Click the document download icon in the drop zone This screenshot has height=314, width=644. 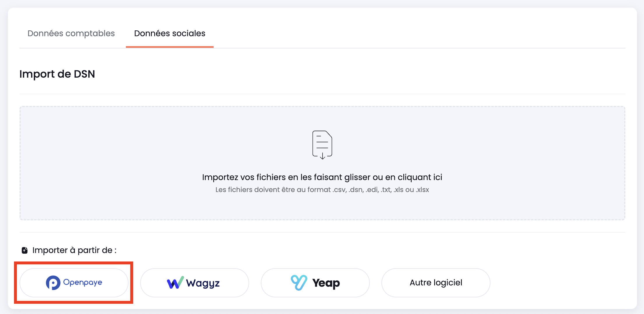click(x=322, y=144)
